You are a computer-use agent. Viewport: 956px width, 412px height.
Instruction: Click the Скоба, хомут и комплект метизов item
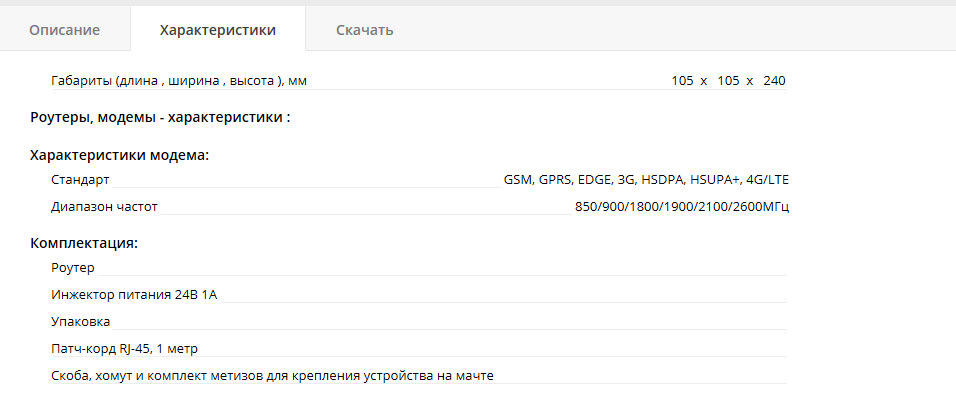(x=273, y=376)
